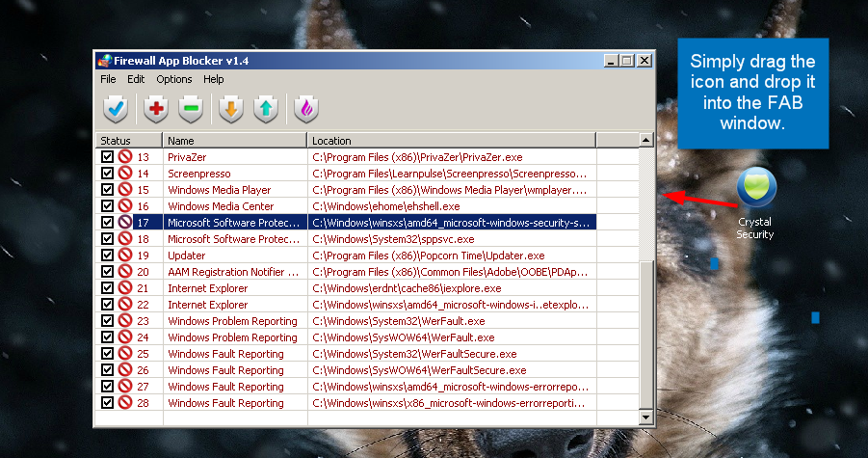Click the block icon on row 13
Screen dimensions: 868x458
(125, 157)
